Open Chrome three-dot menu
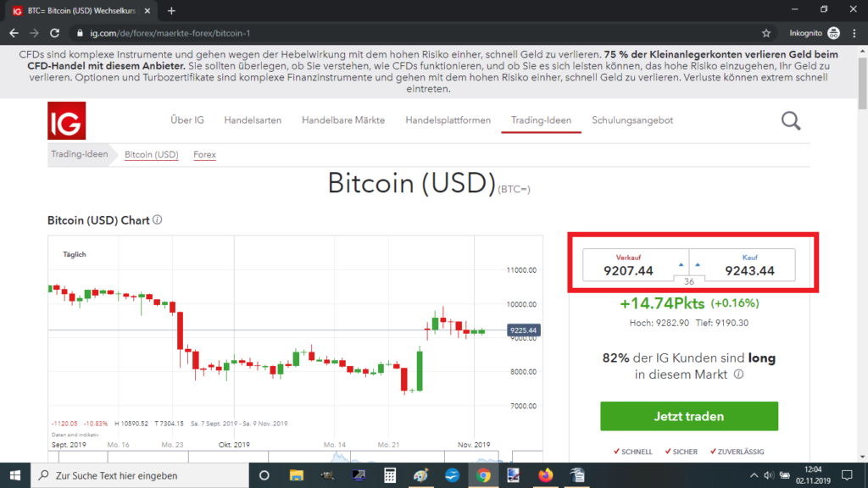The height and width of the screenshot is (488, 868). pyautogui.click(x=854, y=33)
